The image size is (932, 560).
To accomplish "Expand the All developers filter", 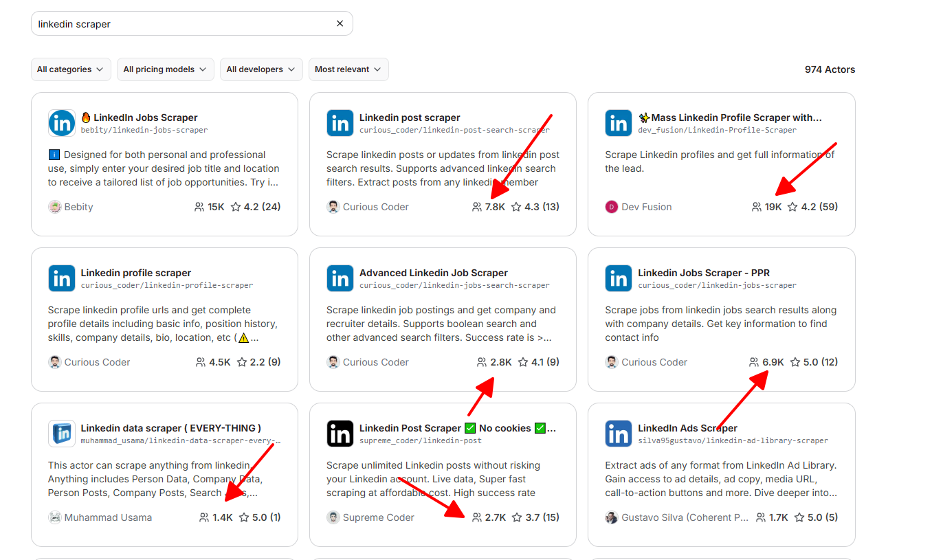I will [x=260, y=69].
